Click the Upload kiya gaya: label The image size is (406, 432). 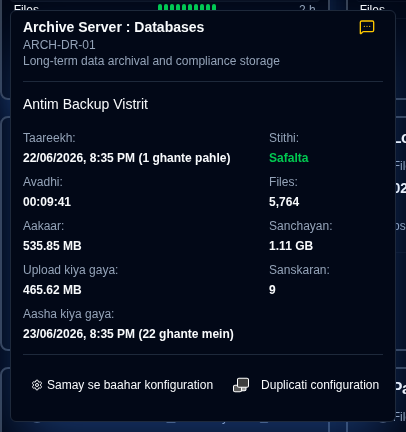[71, 270]
